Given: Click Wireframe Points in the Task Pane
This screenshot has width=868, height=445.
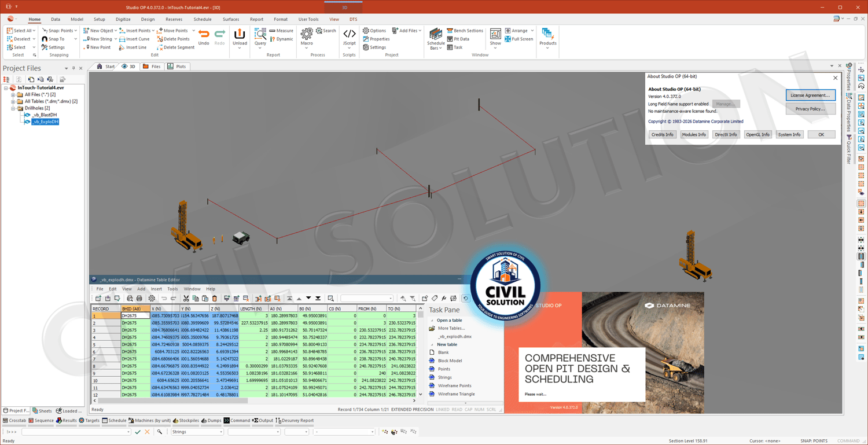Looking at the screenshot, I should [x=454, y=385].
